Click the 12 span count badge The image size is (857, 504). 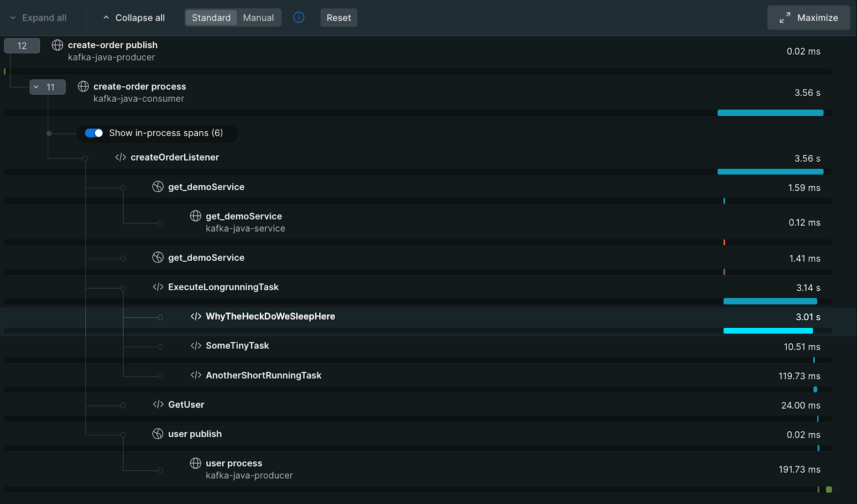(x=22, y=46)
